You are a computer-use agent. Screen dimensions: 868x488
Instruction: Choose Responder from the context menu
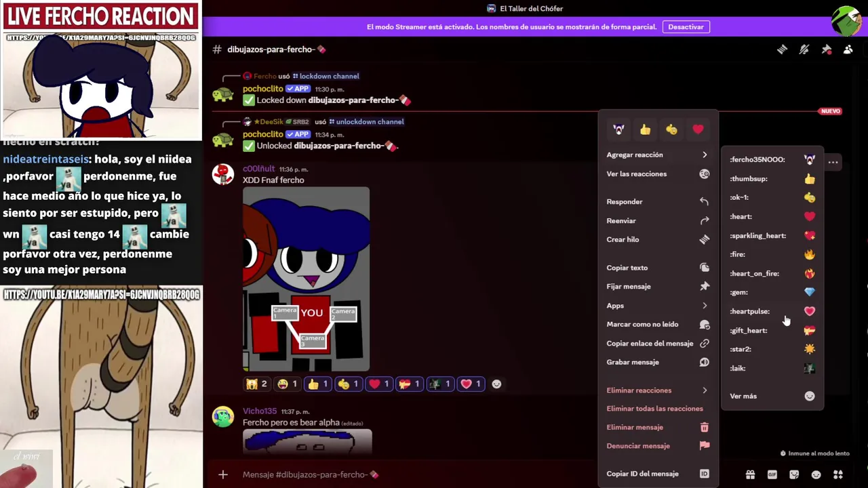[657, 201]
